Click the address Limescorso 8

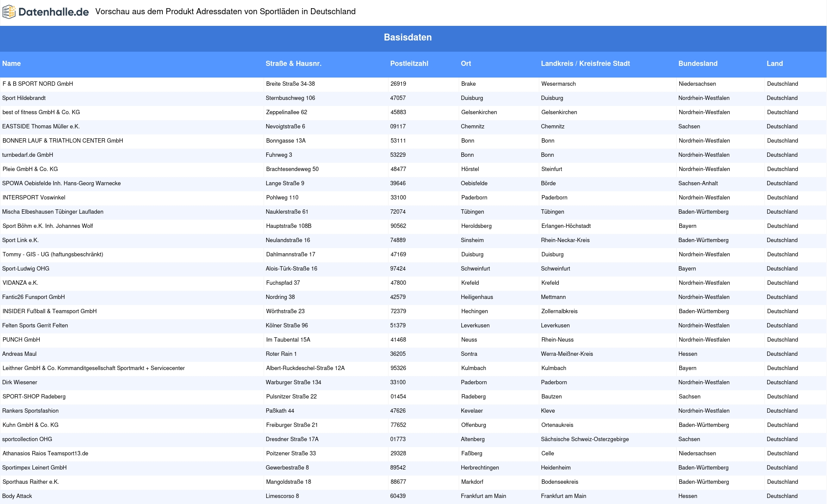pos(282,496)
